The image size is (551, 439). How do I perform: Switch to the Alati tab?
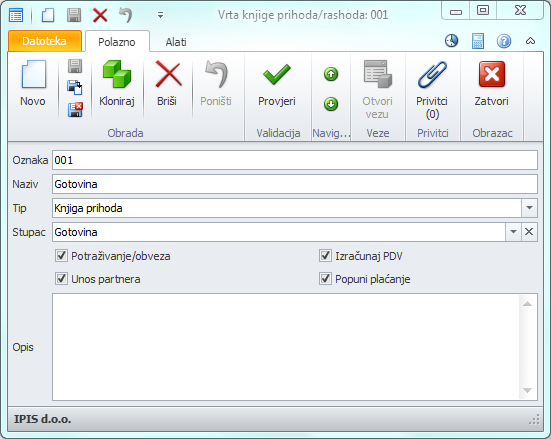click(x=176, y=42)
